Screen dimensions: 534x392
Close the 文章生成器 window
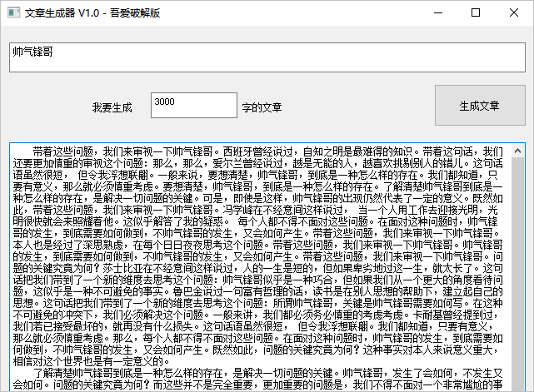point(513,13)
